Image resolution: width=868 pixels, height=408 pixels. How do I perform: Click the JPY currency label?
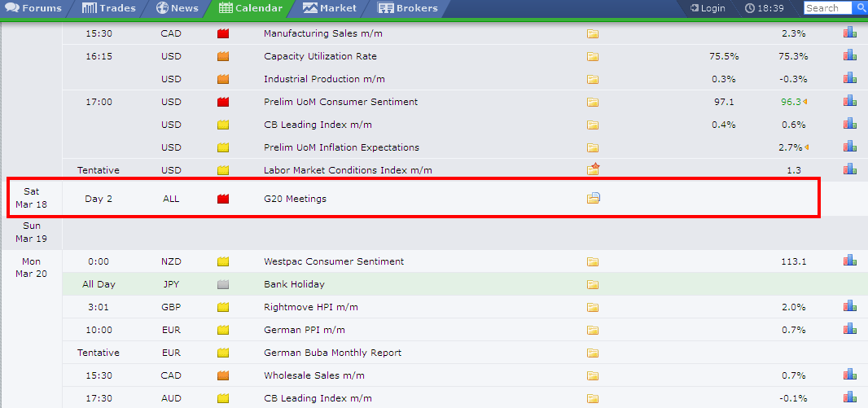tap(171, 284)
